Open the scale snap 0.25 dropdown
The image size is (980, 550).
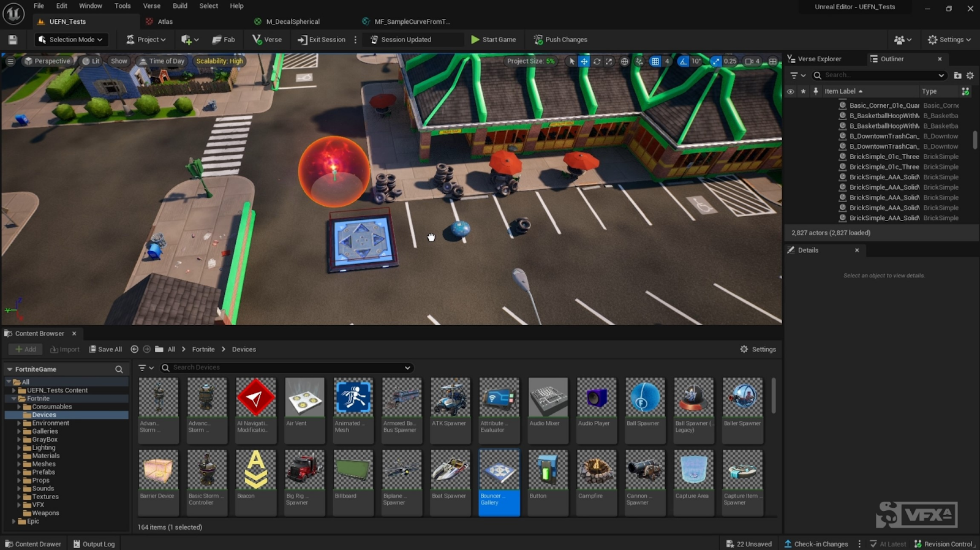[x=730, y=61]
